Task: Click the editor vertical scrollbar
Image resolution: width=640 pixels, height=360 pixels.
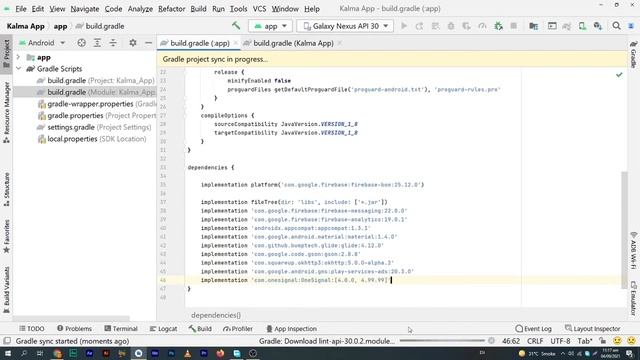Action: tap(624, 230)
